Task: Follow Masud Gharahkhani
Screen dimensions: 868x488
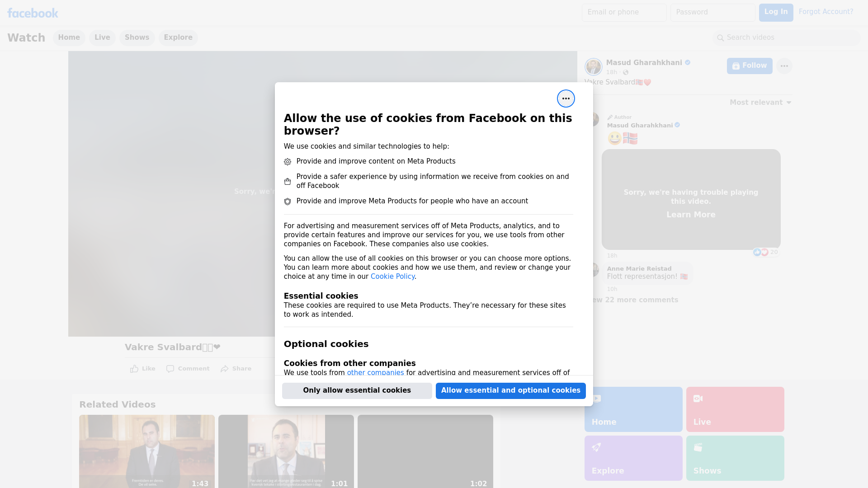Action: coord(750,66)
